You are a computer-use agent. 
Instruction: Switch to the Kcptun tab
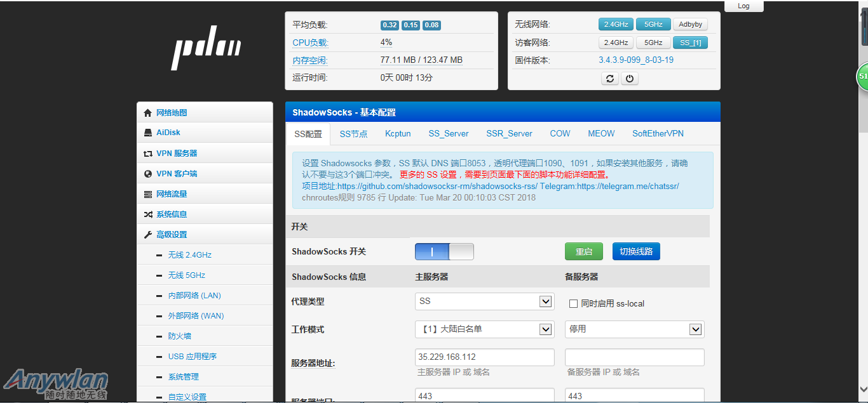point(398,134)
